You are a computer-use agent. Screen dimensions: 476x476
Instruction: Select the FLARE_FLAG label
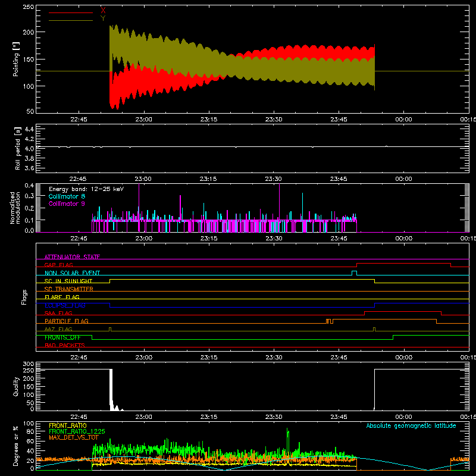pos(62,297)
